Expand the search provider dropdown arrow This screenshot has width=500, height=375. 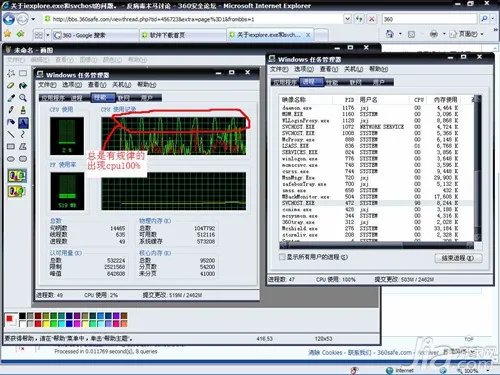(493, 19)
